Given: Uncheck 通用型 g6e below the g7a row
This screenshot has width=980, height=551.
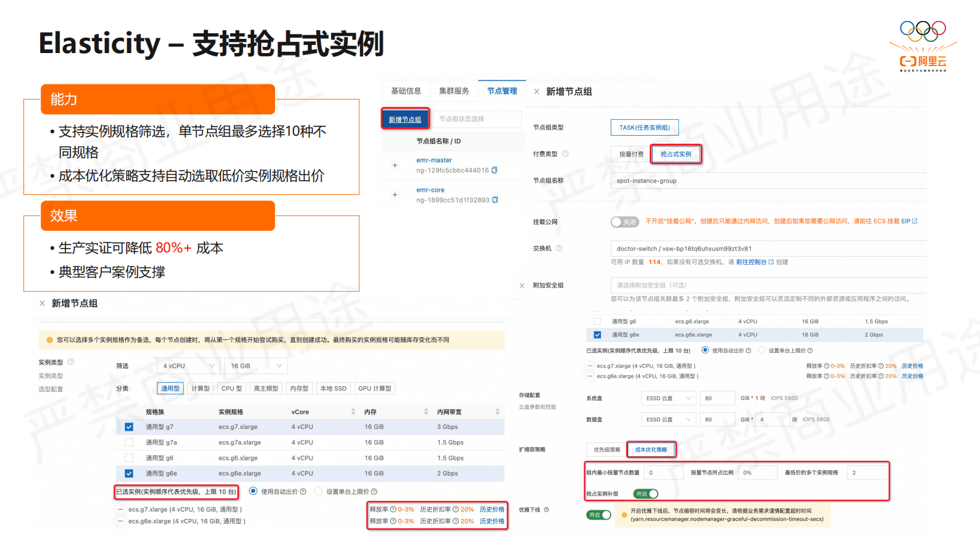Looking at the screenshot, I should point(128,473).
